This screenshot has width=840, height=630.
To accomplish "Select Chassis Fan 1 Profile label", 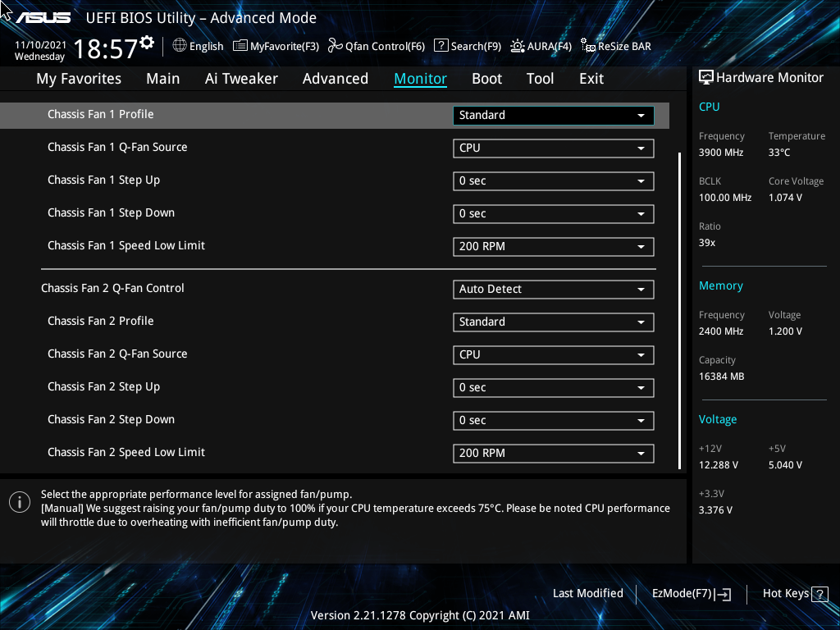I will pos(101,114).
